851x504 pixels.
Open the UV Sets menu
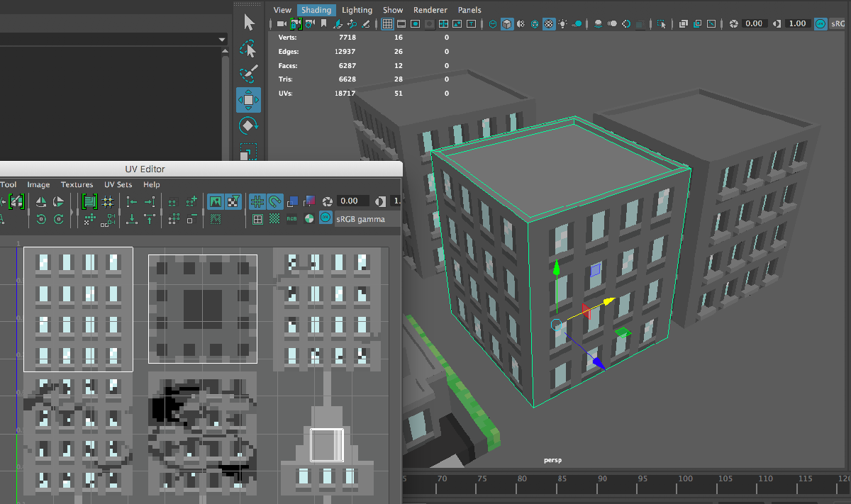pos(118,184)
